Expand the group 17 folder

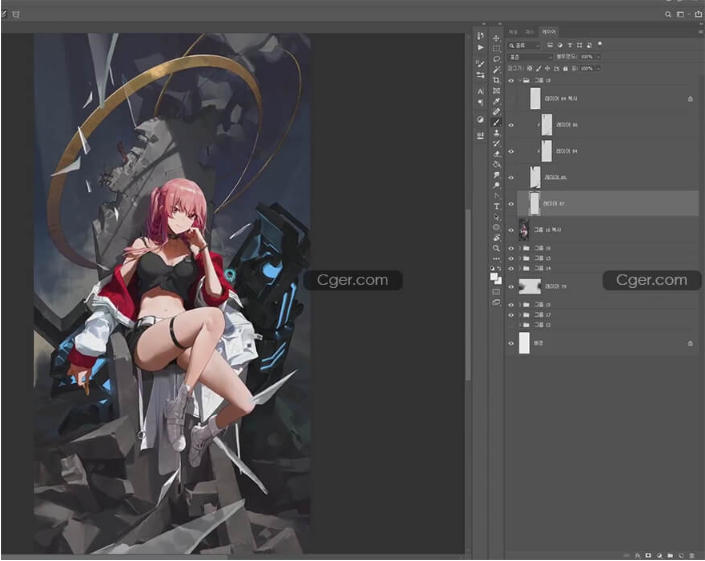[520, 315]
